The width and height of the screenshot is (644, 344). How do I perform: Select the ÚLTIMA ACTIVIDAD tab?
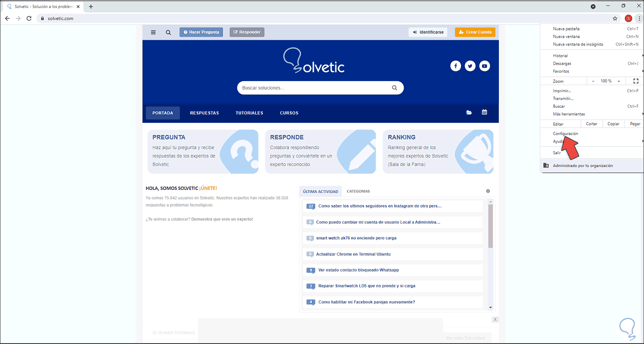coord(320,192)
